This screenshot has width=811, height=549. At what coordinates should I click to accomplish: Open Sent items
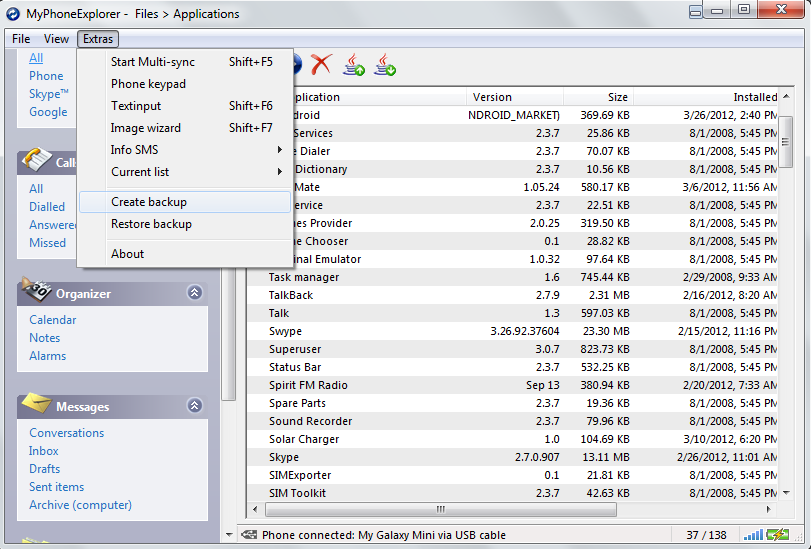56,487
